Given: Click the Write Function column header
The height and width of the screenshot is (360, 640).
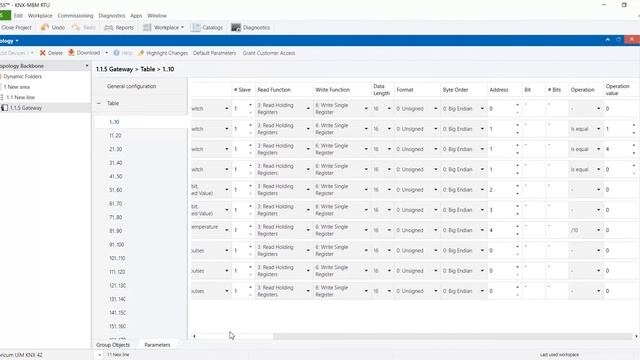Looking at the screenshot, I should coord(332,90).
